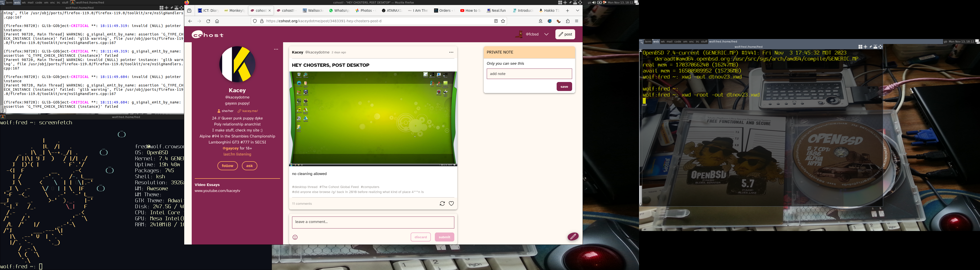Open the last.fm listening link

237,154
